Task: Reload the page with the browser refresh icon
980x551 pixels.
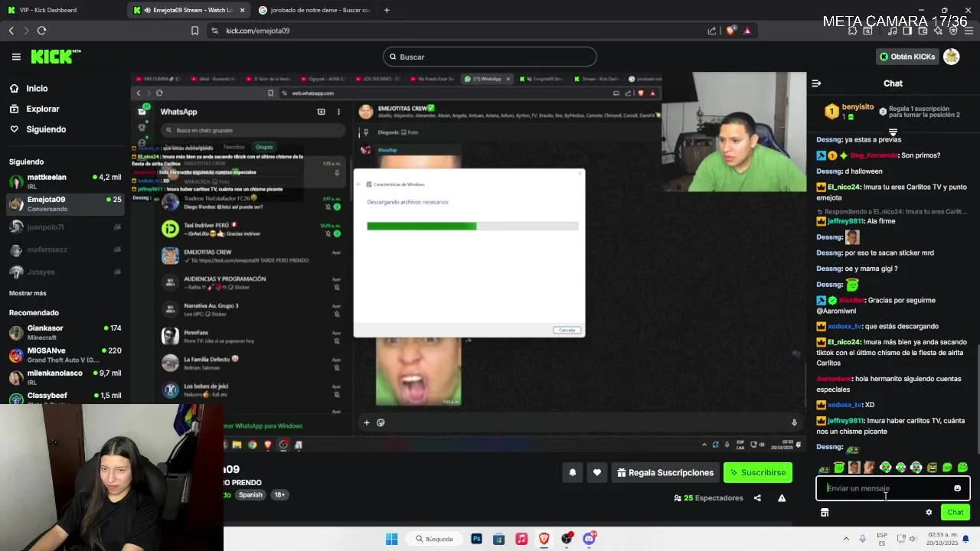Action: 41,31
